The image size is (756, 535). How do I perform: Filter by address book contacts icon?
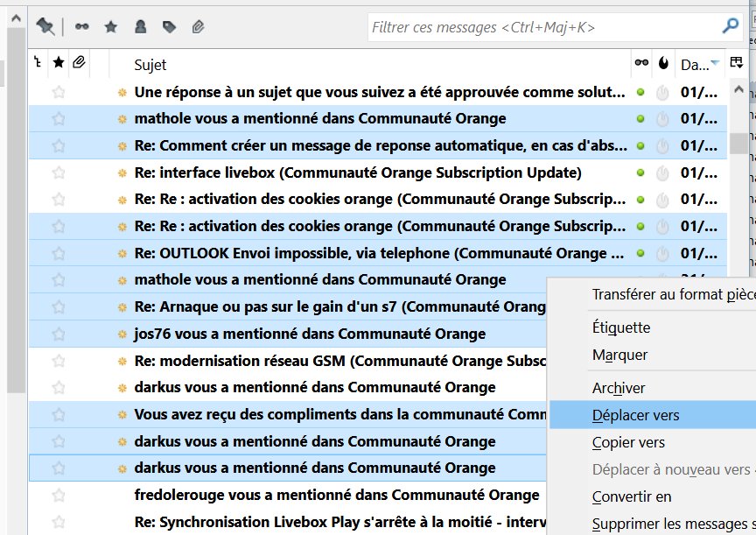(x=140, y=27)
